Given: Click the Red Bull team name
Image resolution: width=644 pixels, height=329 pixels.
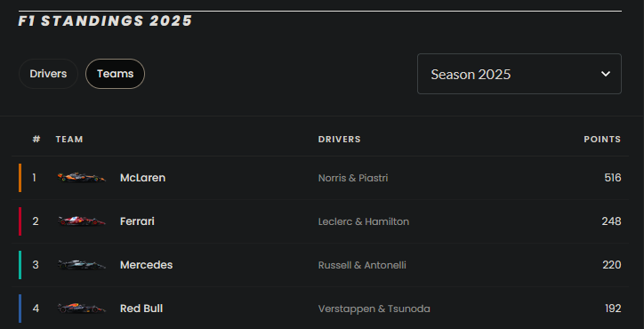Looking at the screenshot, I should coord(141,309).
